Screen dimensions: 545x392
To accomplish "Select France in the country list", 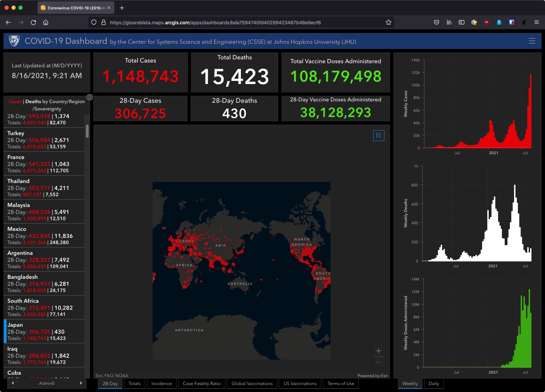I will (x=44, y=164).
